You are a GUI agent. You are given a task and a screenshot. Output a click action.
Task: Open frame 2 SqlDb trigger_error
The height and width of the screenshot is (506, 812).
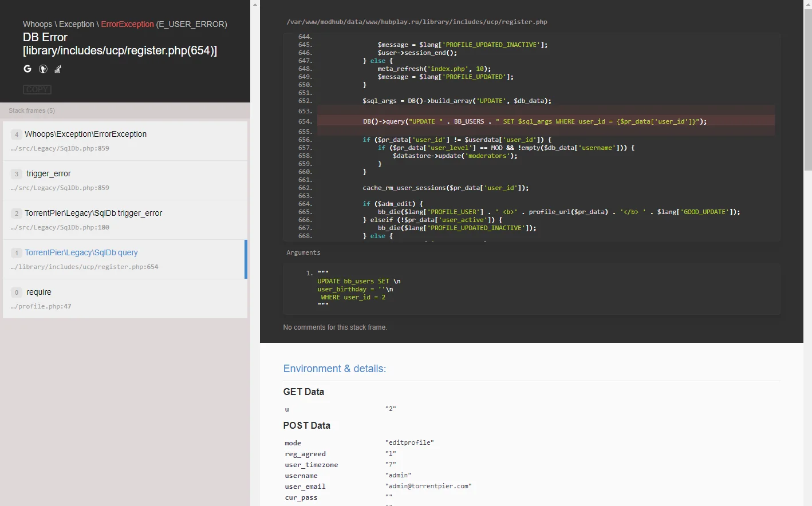[125, 220]
